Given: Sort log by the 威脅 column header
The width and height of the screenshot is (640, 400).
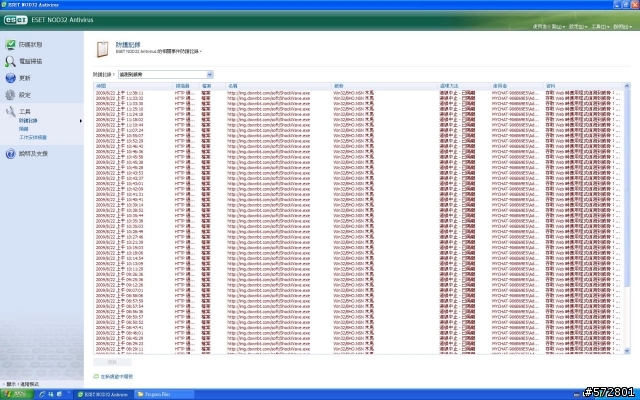Looking at the screenshot, I should click(384, 86).
